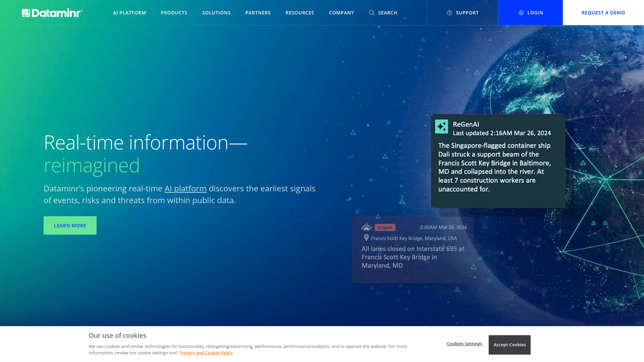The image size is (644, 362).
Task: Click the login user icon
Action: pyautogui.click(x=521, y=13)
